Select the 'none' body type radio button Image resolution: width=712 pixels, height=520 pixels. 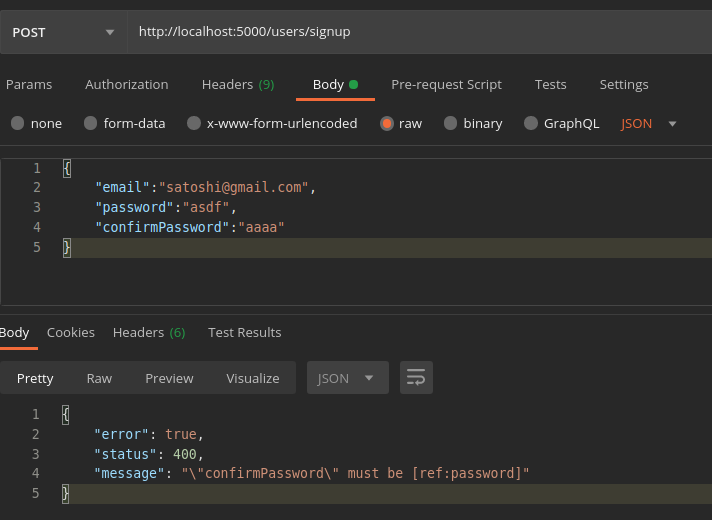coord(18,124)
